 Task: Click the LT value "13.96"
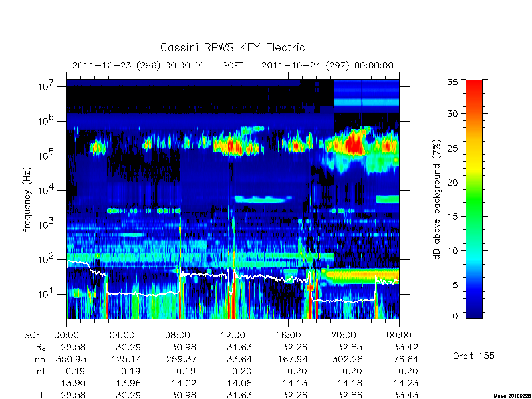click(x=128, y=384)
